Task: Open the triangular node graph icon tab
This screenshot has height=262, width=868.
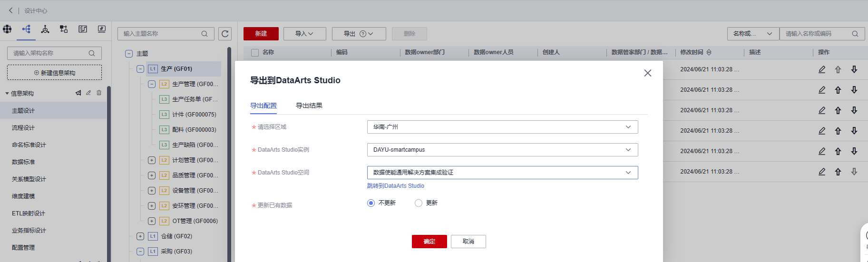Action: (45, 29)
